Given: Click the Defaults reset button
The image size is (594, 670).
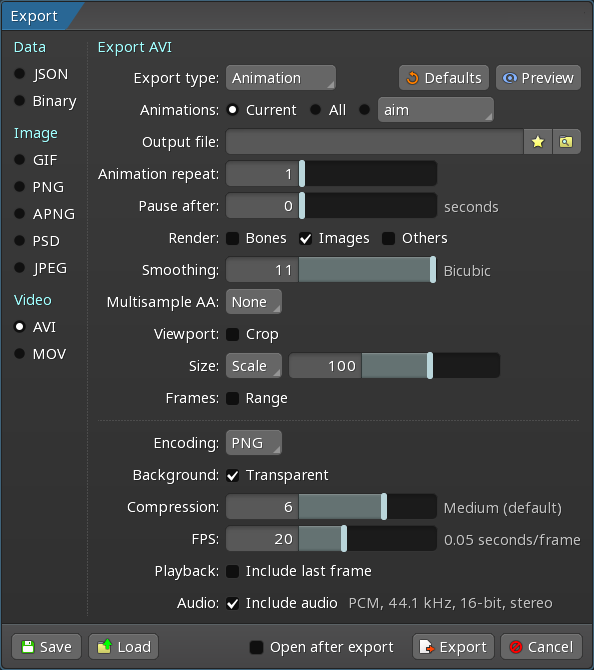Looking at the screenshot, I should pos(444,78).
